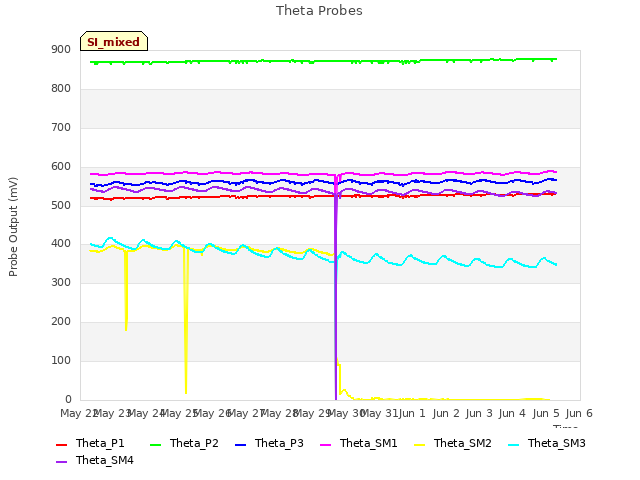Viewport: 640px width, 480px height.
Task: Click the 700 y-axis tick label
Action: coord(61,128)
